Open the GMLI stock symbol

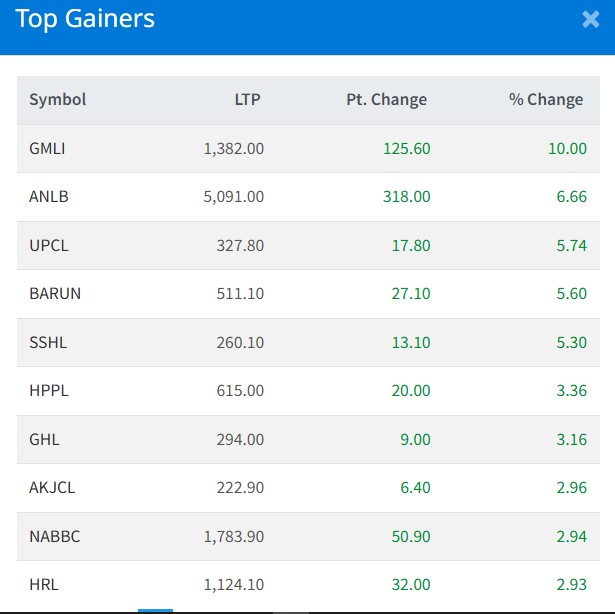[x=47, y=148]
